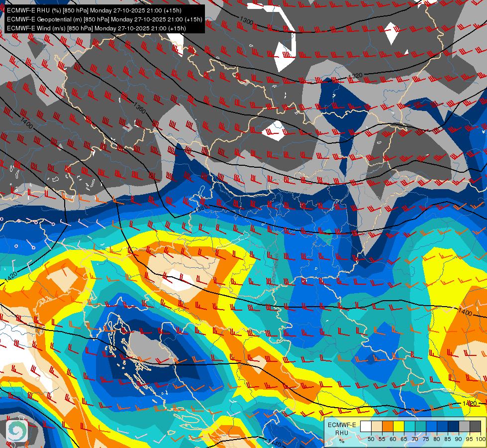Click the 1380 geopotential contour label

pyautogui.click(x=201, y=208)
